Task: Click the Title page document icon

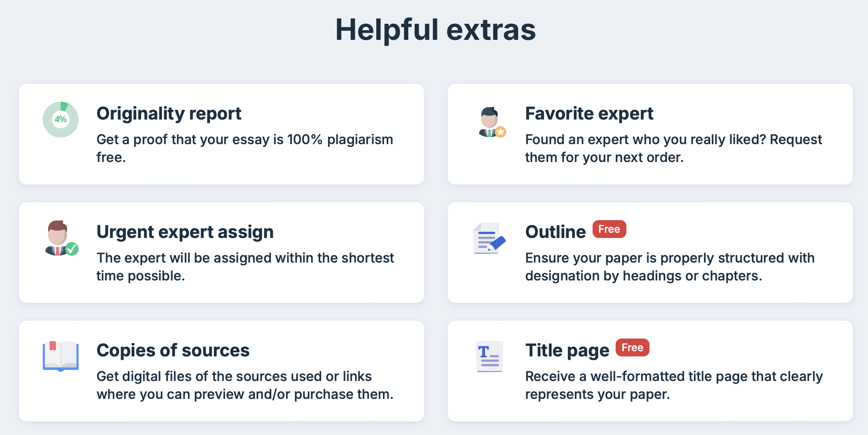Action: tap(489, 356)
